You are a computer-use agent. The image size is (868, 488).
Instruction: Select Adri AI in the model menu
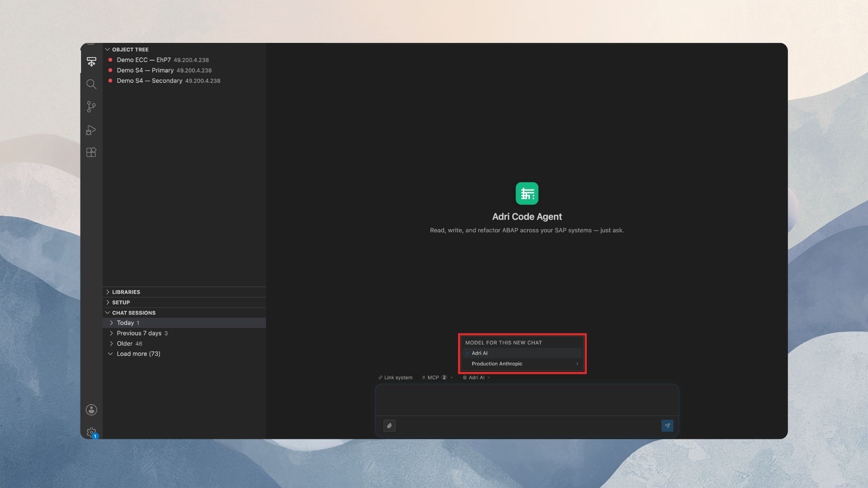point(522,353)
